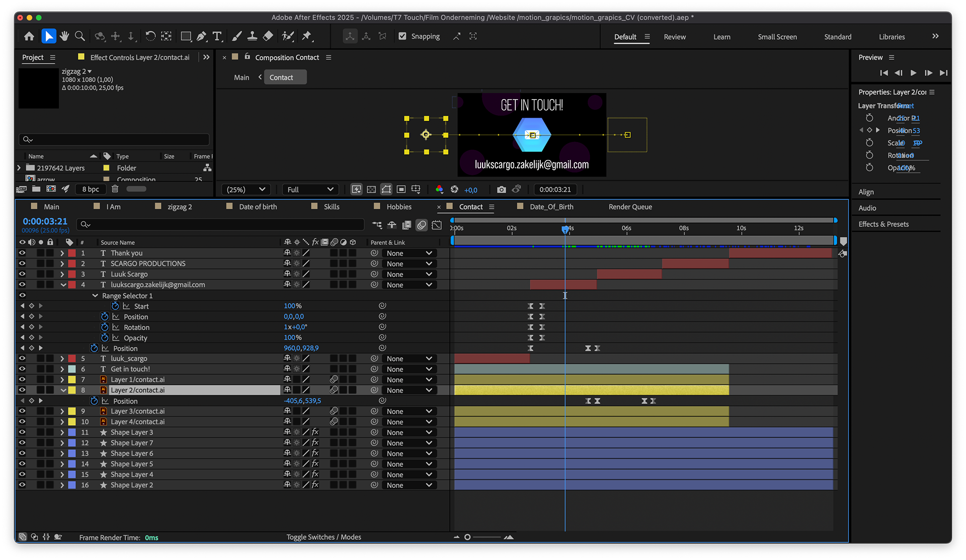Select the Puppet Pin tool
Screen dimensions: 966x560
tap(306, 36)
